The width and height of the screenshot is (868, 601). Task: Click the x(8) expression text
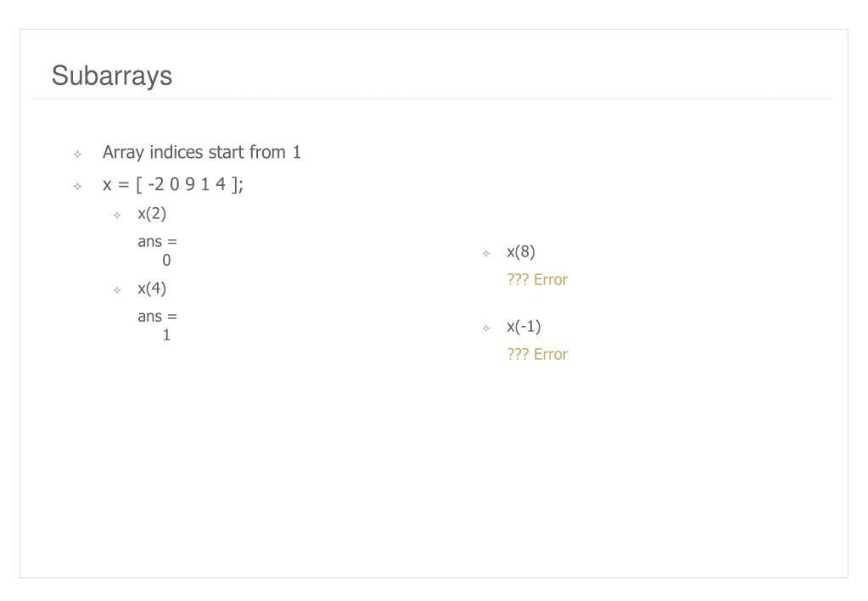[521, 252]
